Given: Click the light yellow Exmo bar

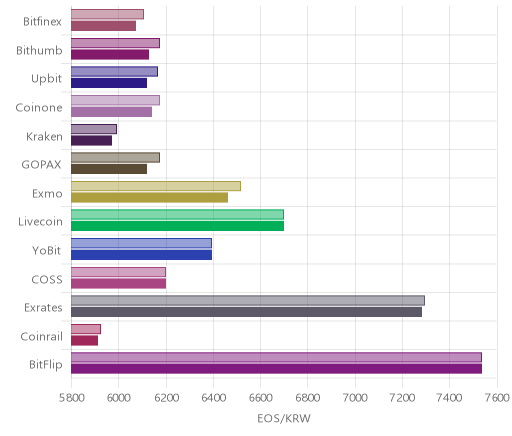Looking at the screenshot, I should (156, 186).
